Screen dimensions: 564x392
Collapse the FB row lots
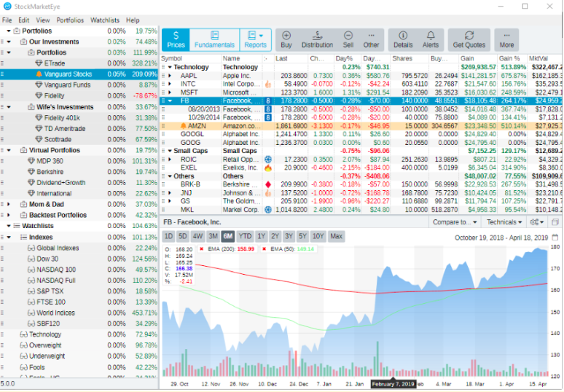[170, 101]
